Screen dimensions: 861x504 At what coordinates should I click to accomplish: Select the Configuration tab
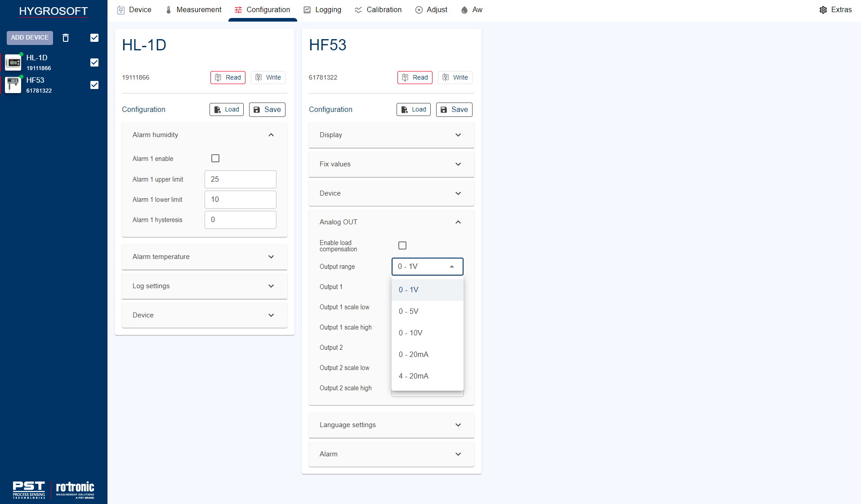pyautogui.click(x=263, y=10)
